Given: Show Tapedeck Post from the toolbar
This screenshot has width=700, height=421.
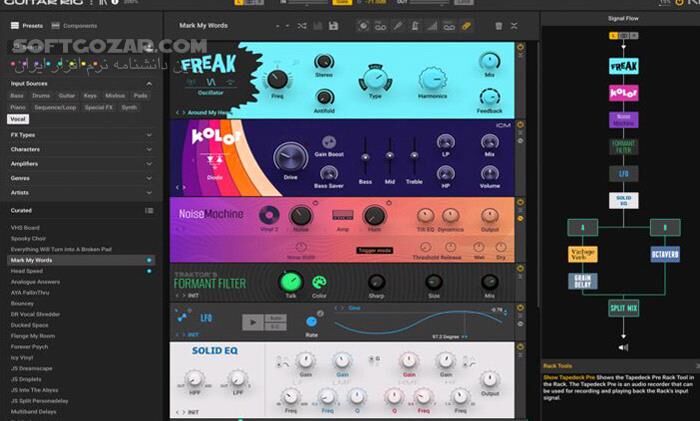Looking at the screenshot, I should (x=449, y=26).
